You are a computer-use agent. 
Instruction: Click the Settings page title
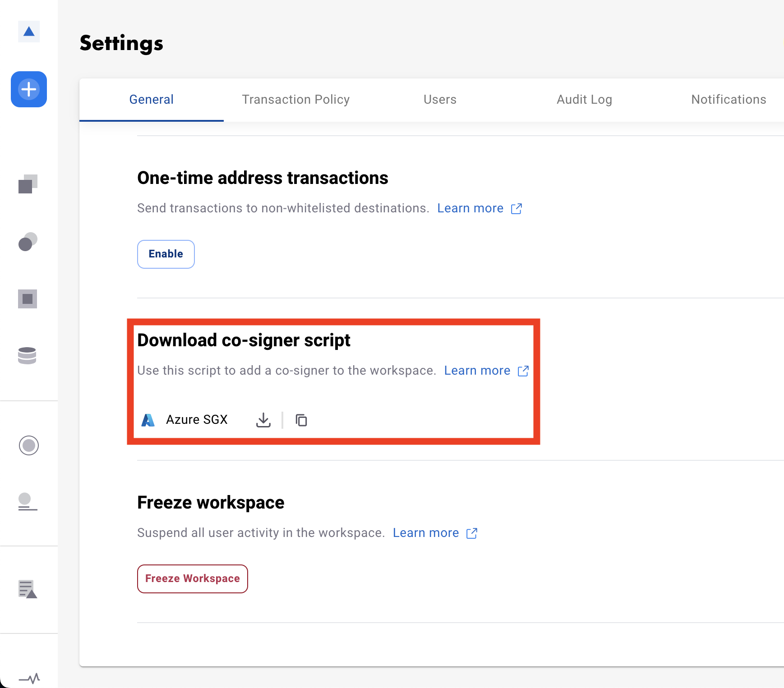(121, 44)
